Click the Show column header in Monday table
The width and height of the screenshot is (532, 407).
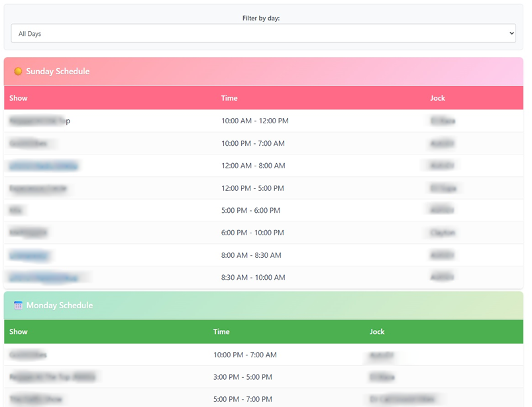coord(19,331)
